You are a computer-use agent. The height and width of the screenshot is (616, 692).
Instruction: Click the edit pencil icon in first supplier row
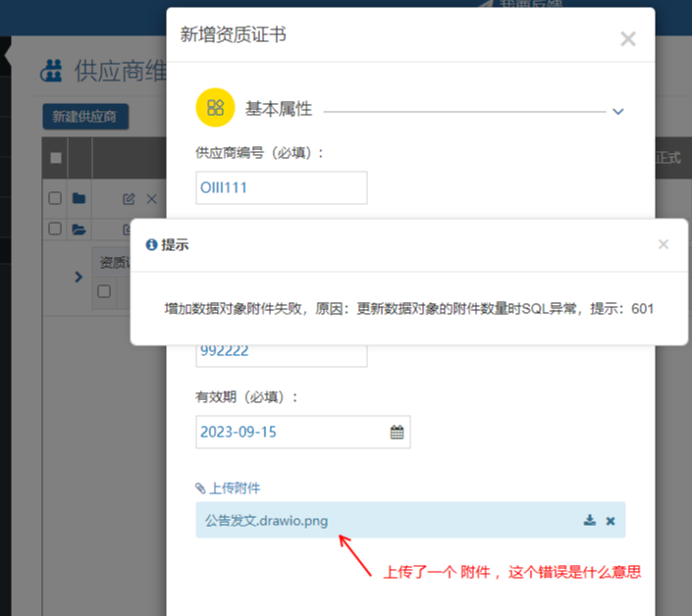pyautogui.click(x=129, y=199)
